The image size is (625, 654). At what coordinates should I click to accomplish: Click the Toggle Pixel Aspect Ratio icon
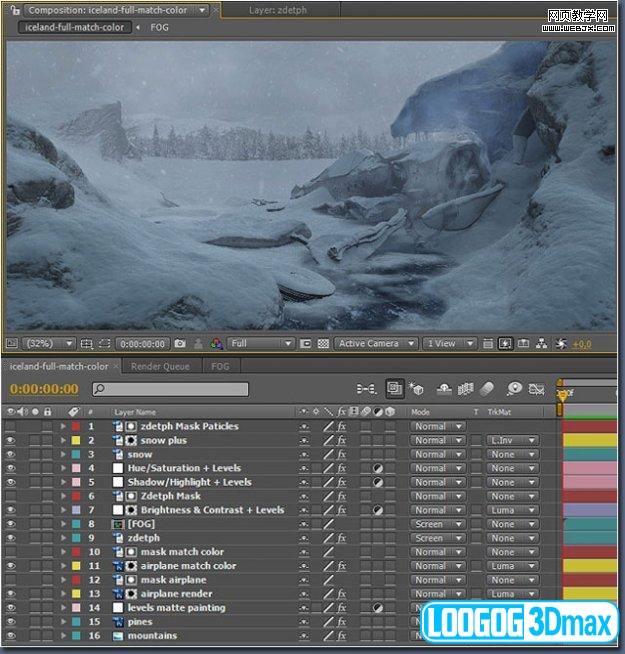(487, 344)
